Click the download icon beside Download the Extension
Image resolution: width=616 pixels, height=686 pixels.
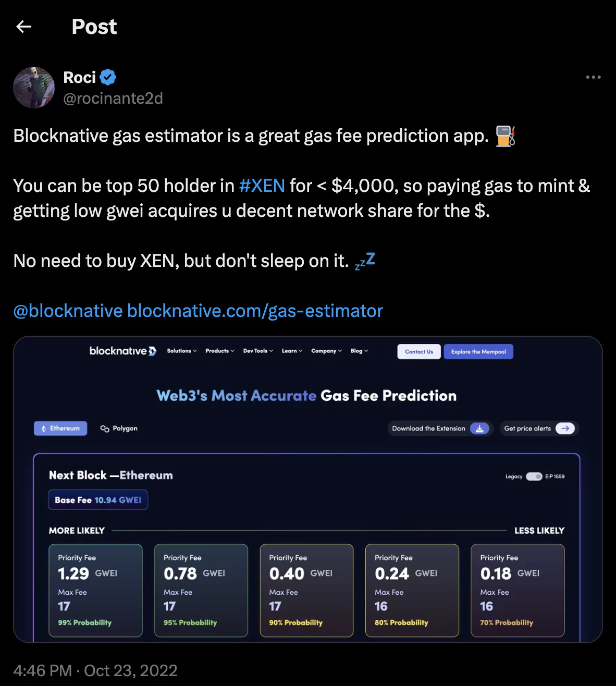pos(479,428)
